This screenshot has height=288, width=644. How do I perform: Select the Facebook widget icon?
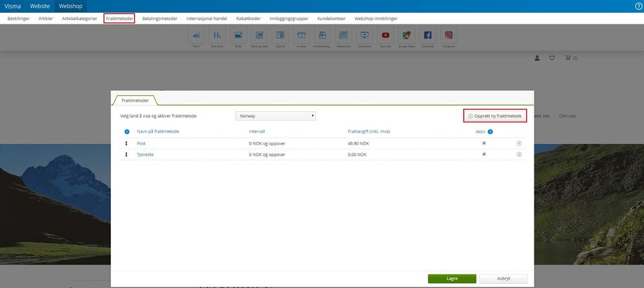(427, 35)
